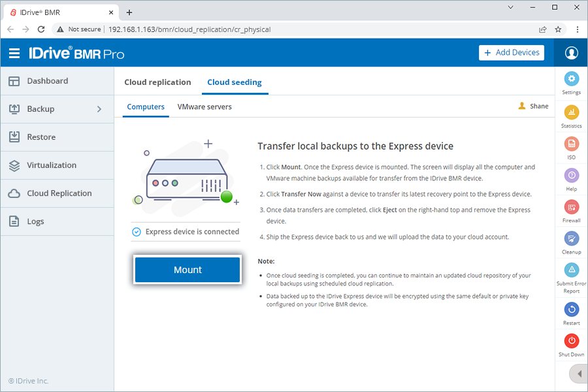The width and height of the screenshot is (588, 392).
Task: Open the VMware servers tab
Action: [x=204, y=106]
